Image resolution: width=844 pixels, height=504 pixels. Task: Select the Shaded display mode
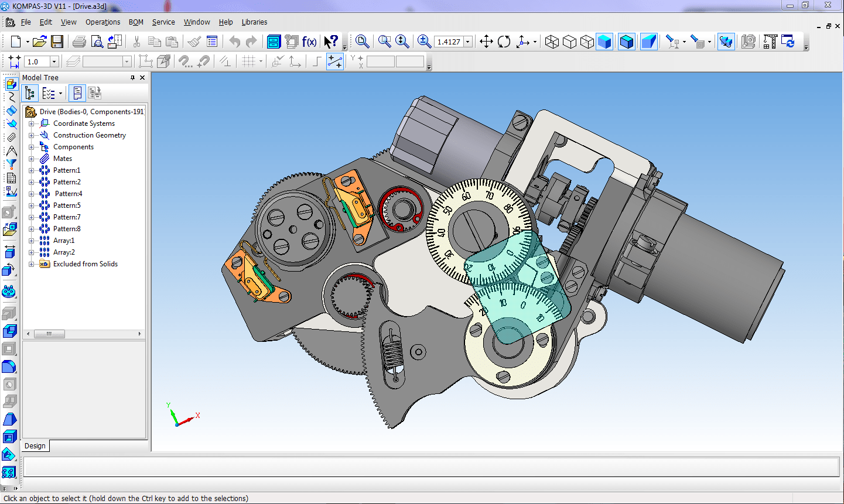point(604,42)
